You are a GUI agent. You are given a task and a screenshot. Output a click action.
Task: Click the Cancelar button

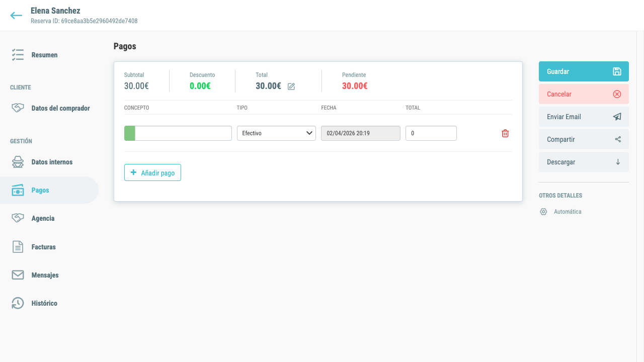click(x=584, y=94)
